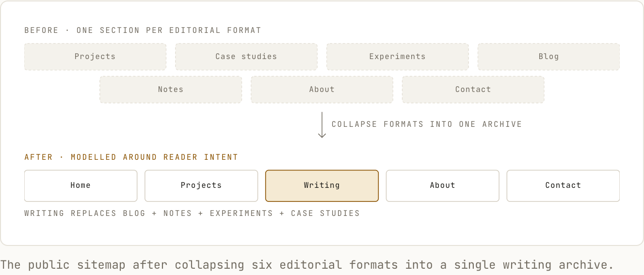644x275 pixels.
Task: Select the dashed Blog box
Action: [548, 57]
